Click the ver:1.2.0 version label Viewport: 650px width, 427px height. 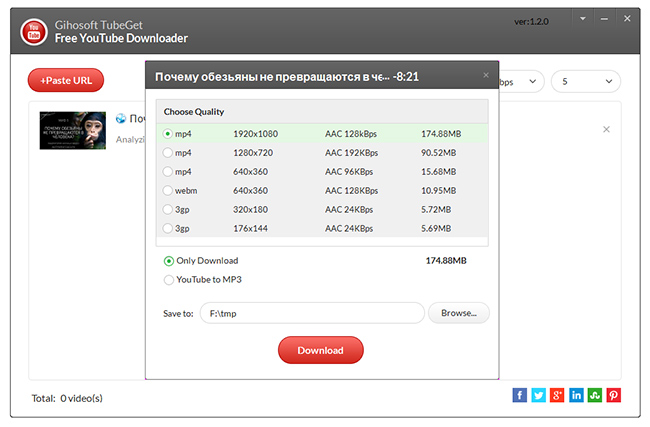[x=531, y=22]
